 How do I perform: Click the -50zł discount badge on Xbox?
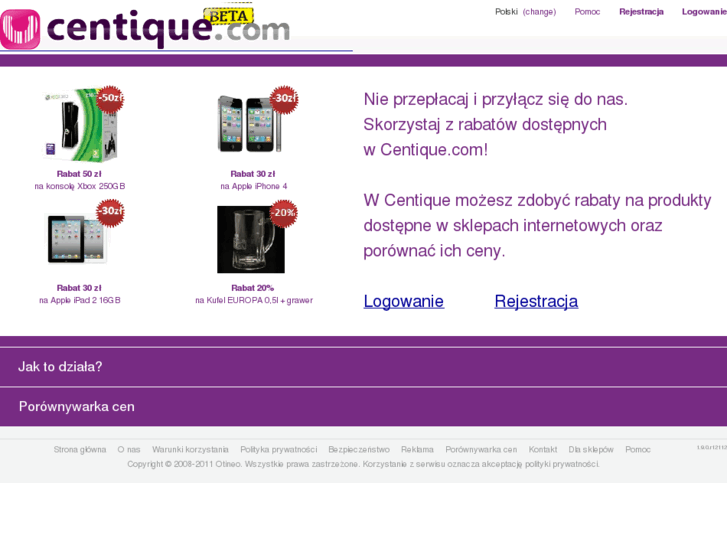coord(110,98)
